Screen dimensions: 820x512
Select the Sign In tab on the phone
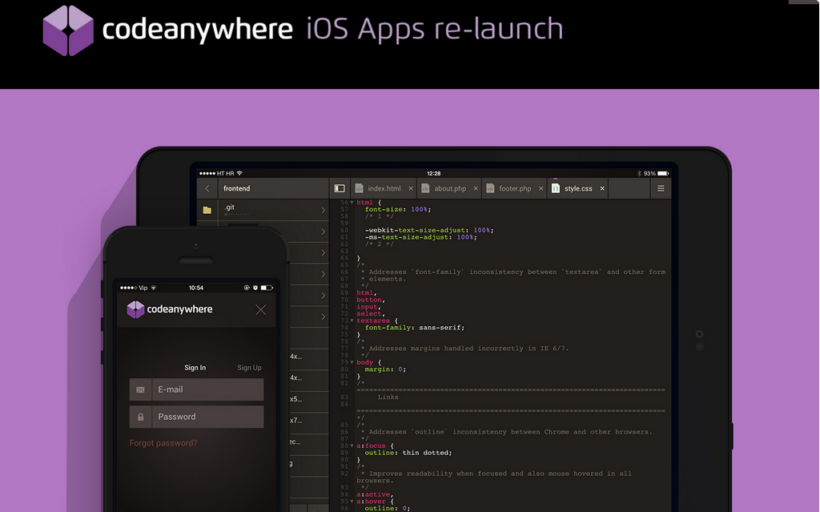click(195, 368)
